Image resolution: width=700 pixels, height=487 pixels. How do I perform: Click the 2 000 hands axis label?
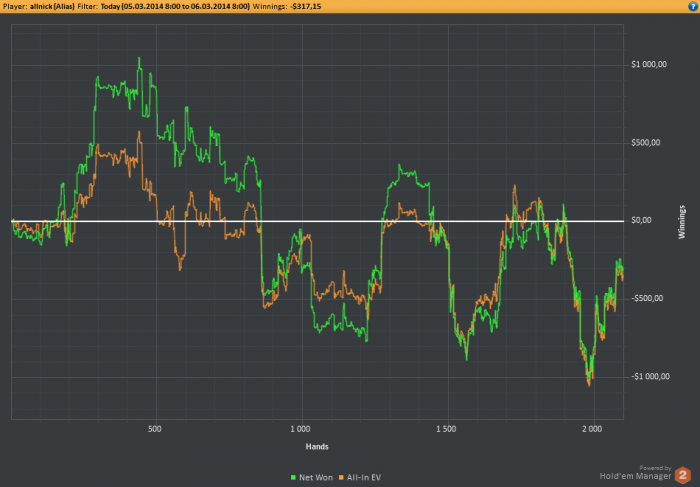[592, 429]
